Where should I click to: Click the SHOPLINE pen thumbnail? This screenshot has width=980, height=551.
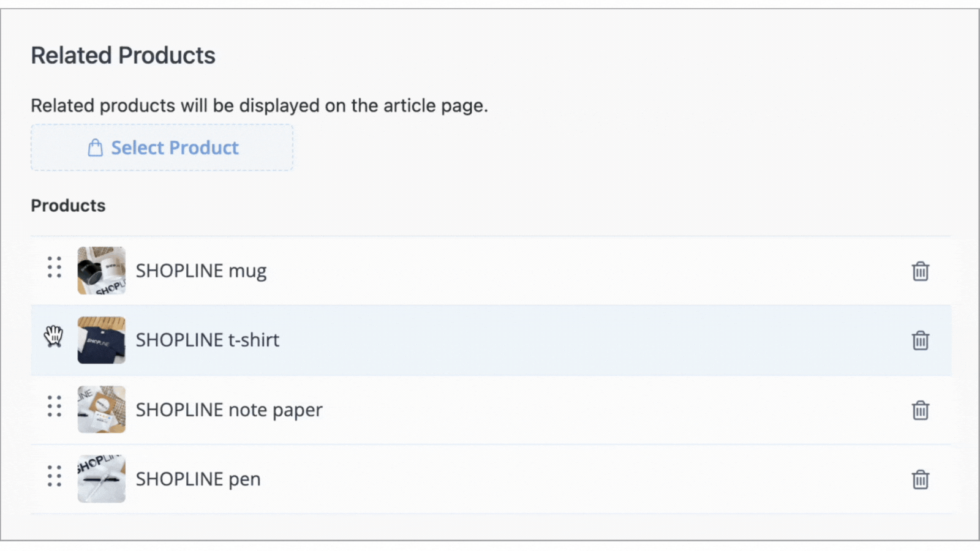[x=102, y=479]
